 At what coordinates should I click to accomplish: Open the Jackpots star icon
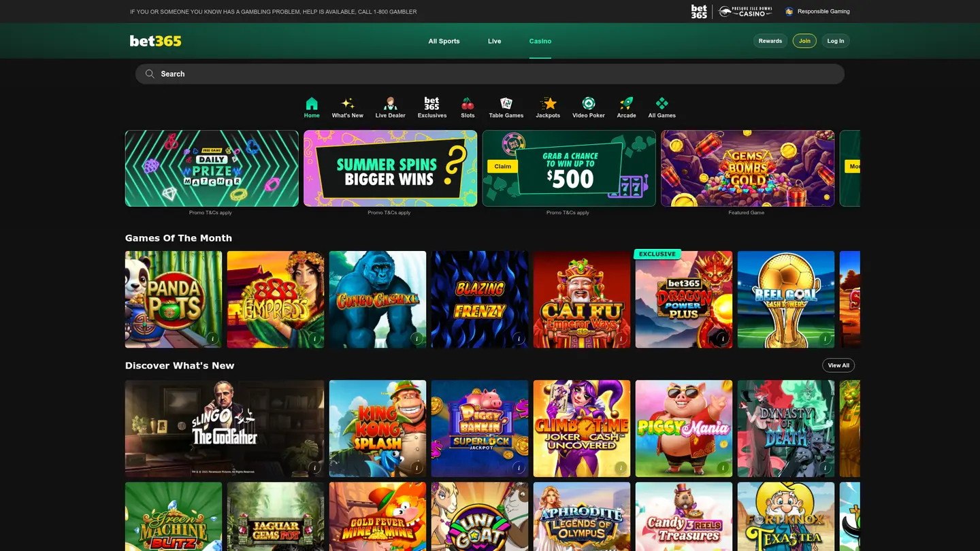tap(548, 103)
